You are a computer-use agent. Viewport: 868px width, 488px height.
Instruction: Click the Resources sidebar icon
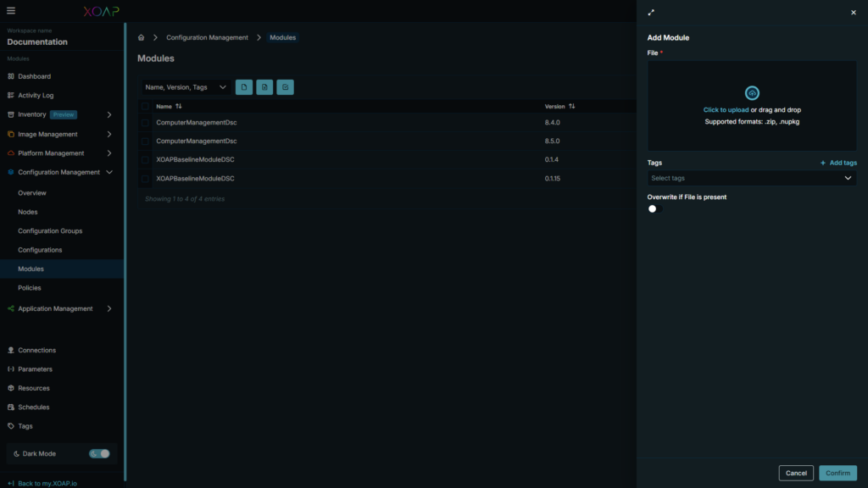pos(10,388)
